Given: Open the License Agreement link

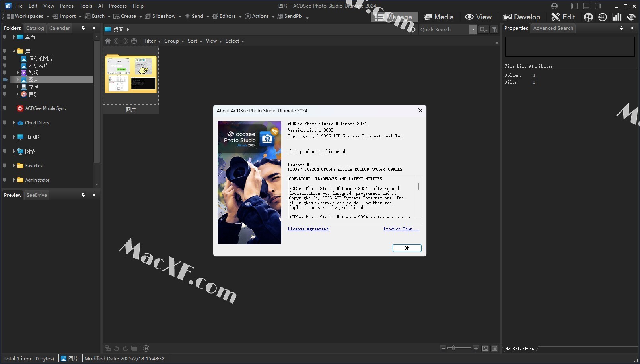Looking at the screenshot, I should [308, 229].
